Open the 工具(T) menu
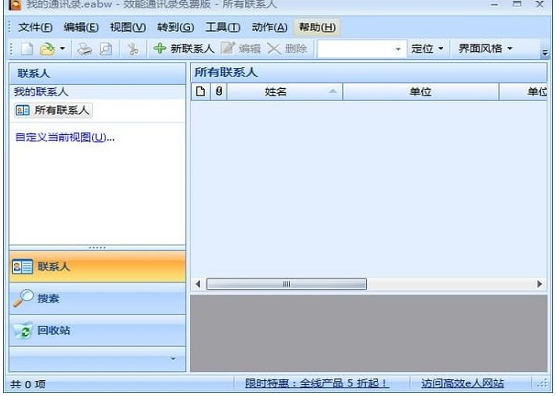Screen dimensions: 556x396 pyautogui.click(x=222, y=27)
